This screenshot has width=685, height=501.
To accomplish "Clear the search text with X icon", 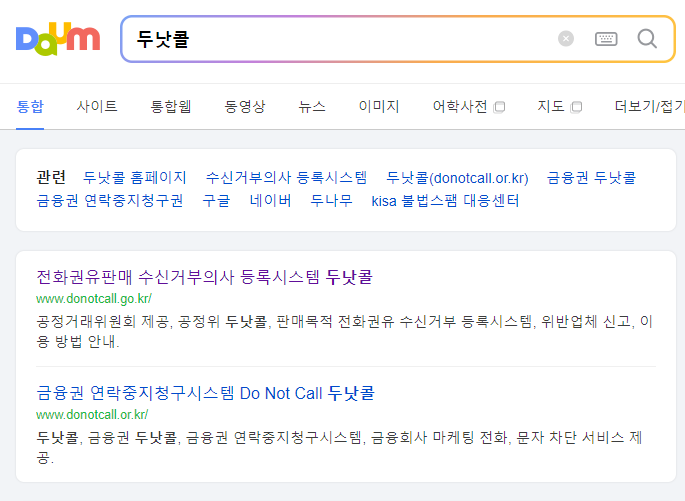I will click(566, 38).
